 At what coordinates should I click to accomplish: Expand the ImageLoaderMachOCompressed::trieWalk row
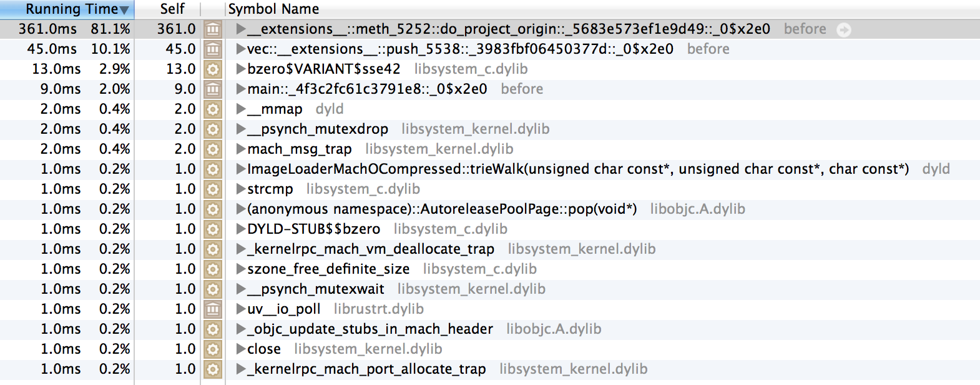(240, 169)
